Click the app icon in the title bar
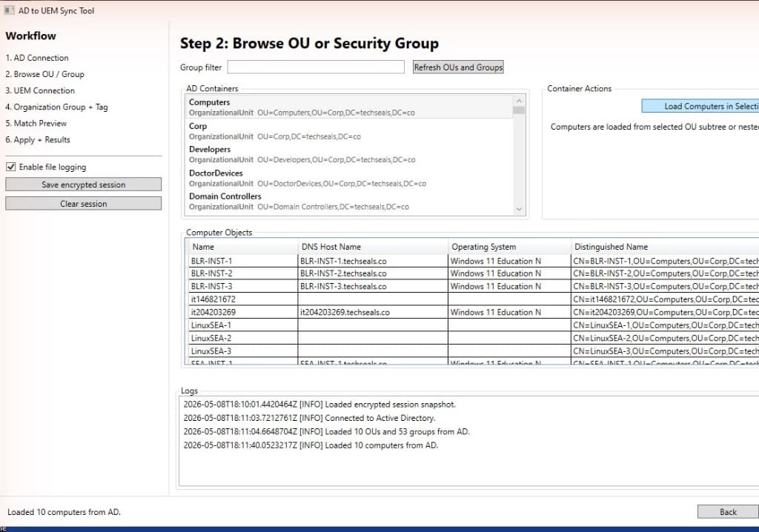This screenshot has height=532, width=759. pos(9,10)
